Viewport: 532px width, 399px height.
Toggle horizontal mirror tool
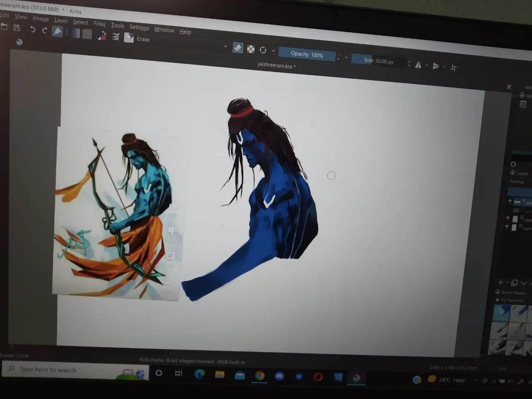418,64
